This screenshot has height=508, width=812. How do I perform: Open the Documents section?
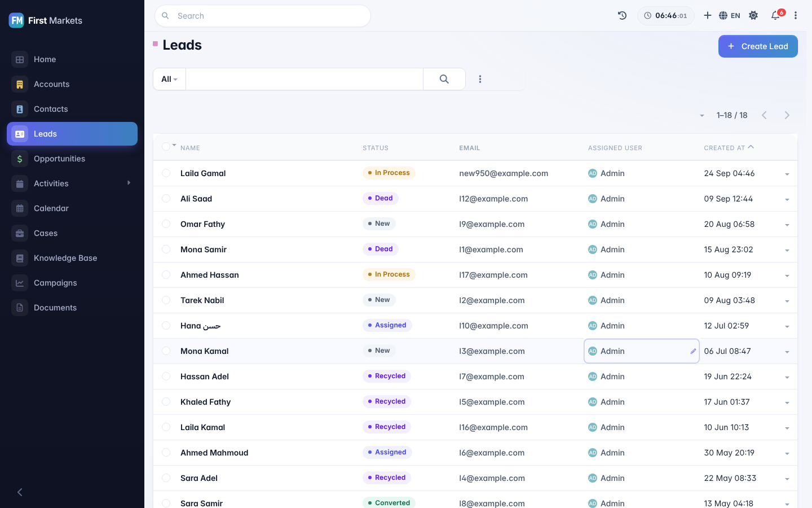pyautogui.click(x=72, y=308)
